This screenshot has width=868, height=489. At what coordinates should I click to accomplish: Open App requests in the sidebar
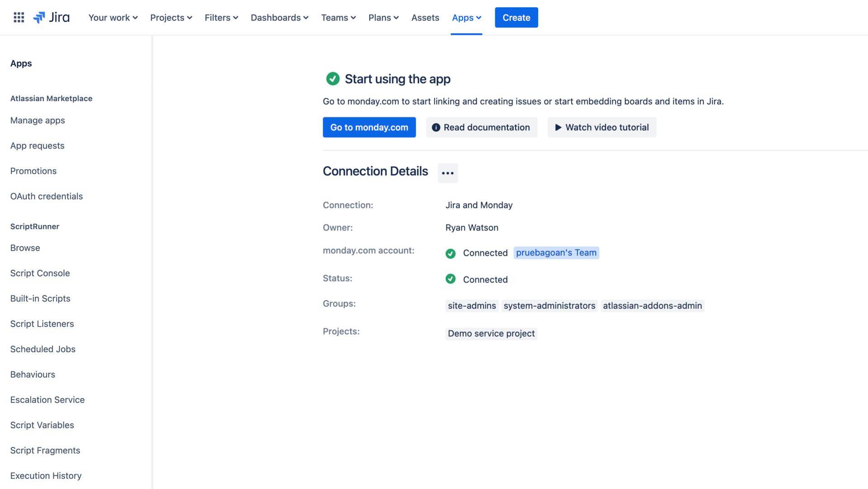coord(37,146)
